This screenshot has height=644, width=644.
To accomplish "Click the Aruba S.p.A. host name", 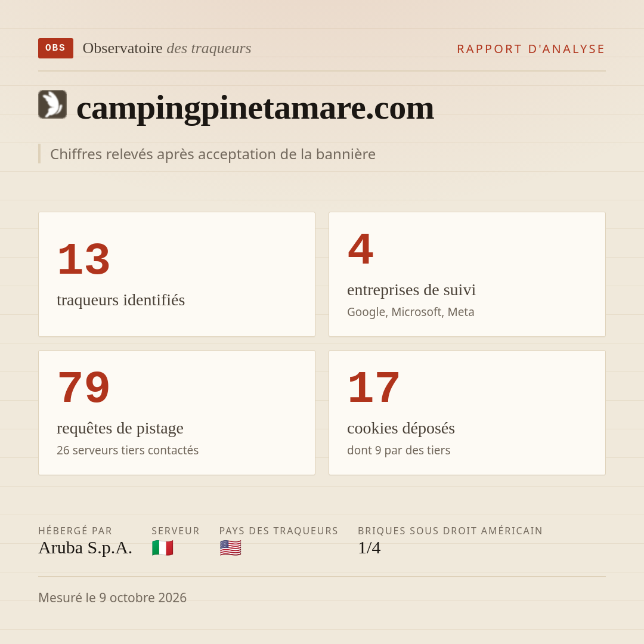I will [x=85, y=548].
